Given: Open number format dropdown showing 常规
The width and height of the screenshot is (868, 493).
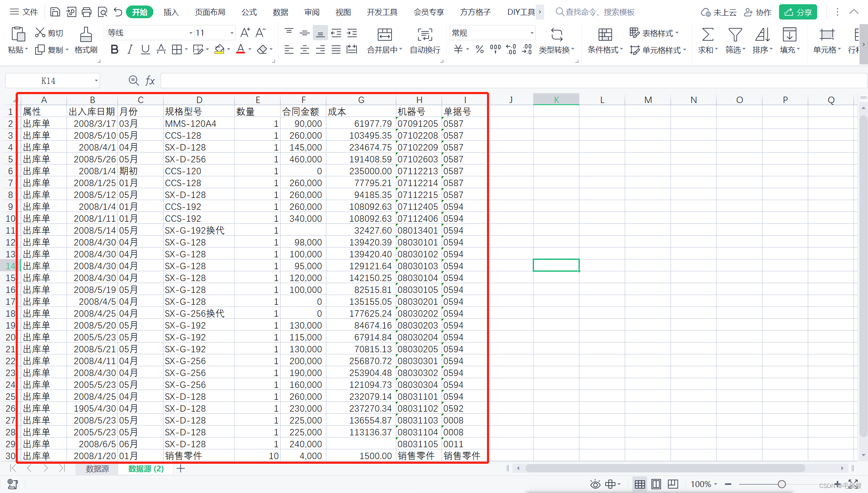Looking at the screenshot, I should [532, 33].
